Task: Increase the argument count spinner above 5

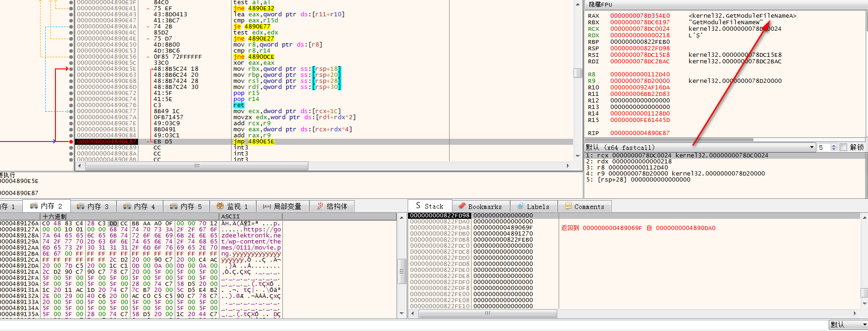Action: coord(834,146)
